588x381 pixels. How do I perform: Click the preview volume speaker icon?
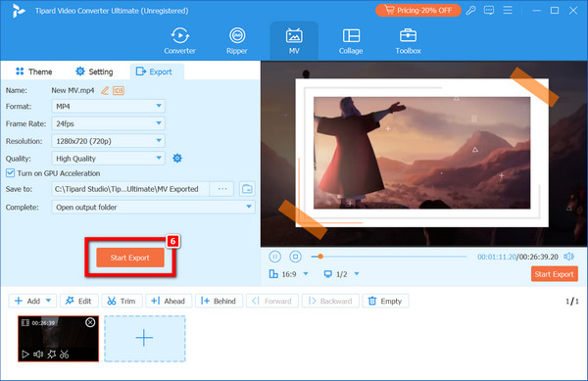tap(568, 257)
